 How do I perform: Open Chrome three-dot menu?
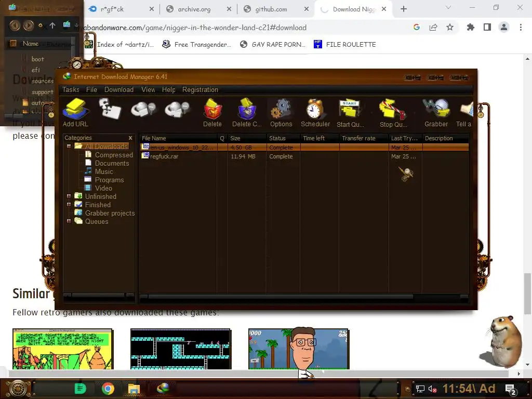521,28
